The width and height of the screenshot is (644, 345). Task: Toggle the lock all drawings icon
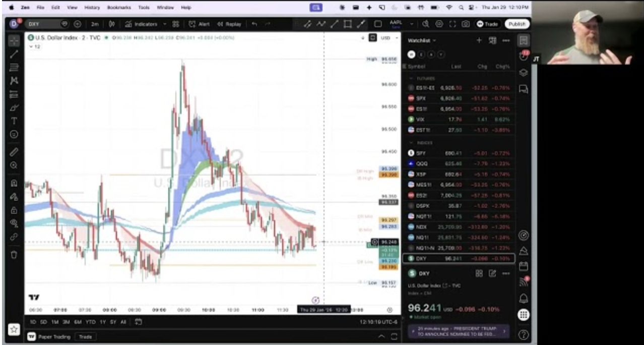(x=14, y=210)
